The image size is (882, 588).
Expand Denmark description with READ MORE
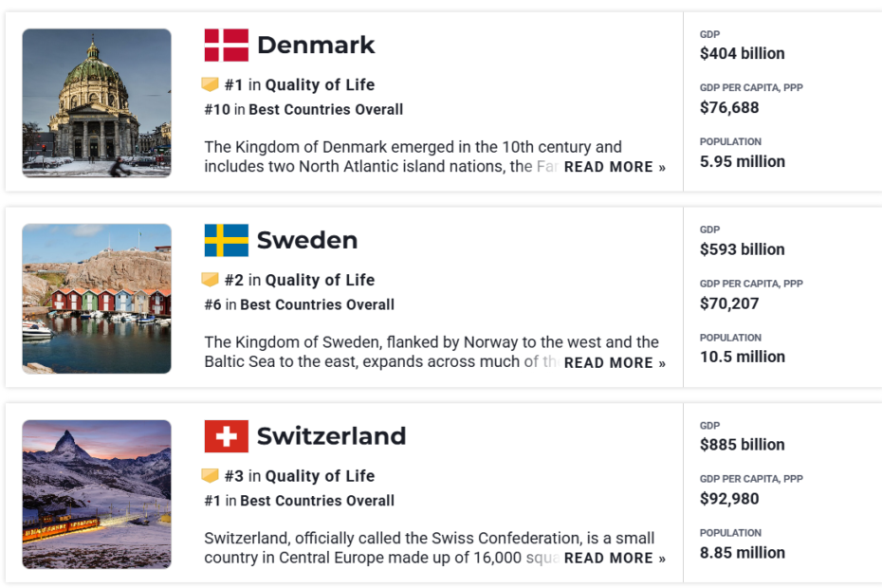(x=615, y=167)
